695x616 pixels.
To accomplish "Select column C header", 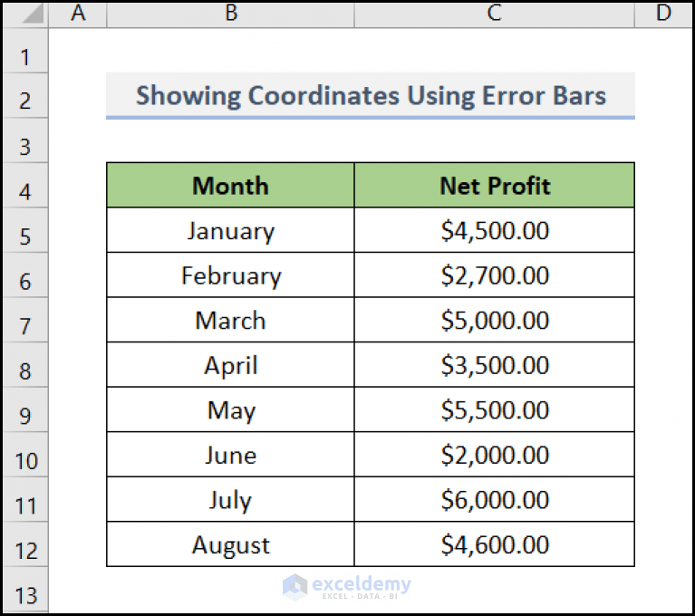I will (494, 14).
